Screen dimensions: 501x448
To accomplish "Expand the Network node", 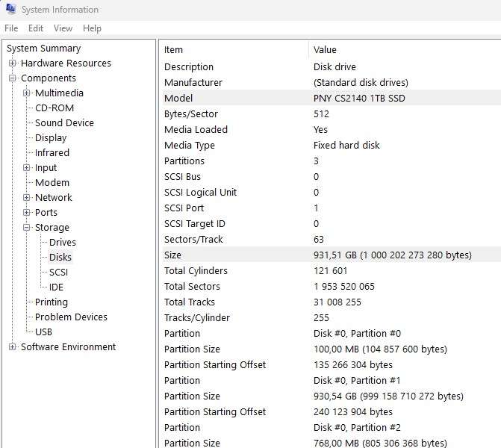I will (x=27, y=197).
